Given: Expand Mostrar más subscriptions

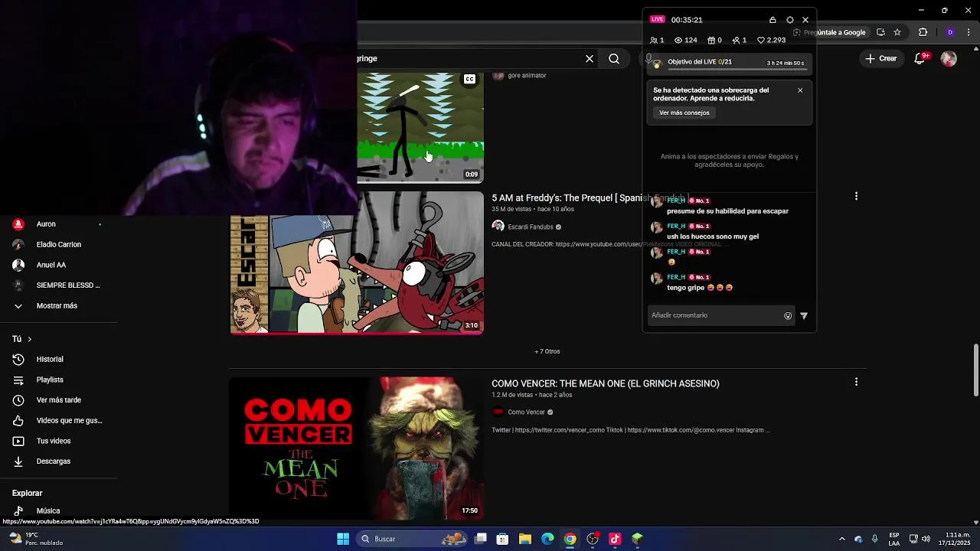Looking at the screenshot, I should click(x=58, y=305).
